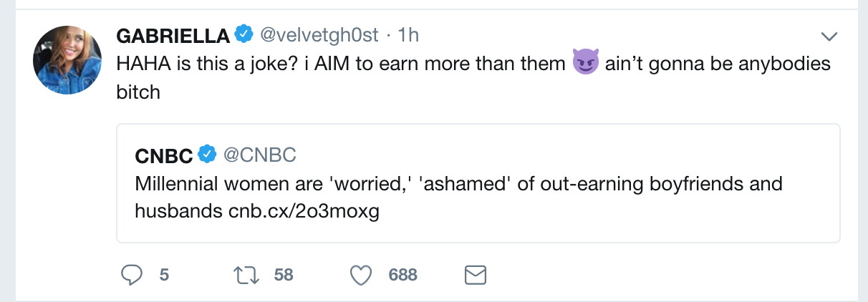Open GABRIELLA's profile picture
This screenshot has width=868, height=302.
(67, 61)
